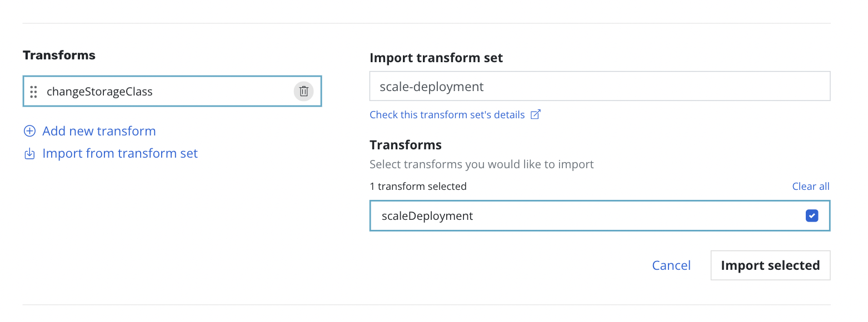Click the plus icon beside Add new transform

pos(29,131)
